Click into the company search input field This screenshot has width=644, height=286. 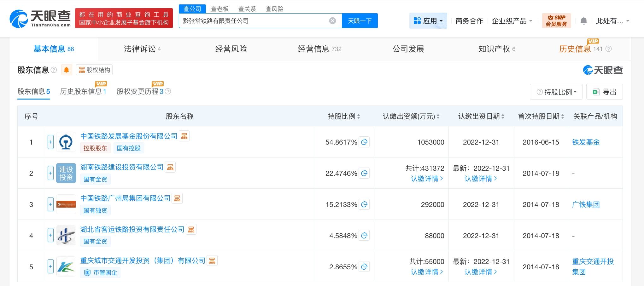(252, 21)
